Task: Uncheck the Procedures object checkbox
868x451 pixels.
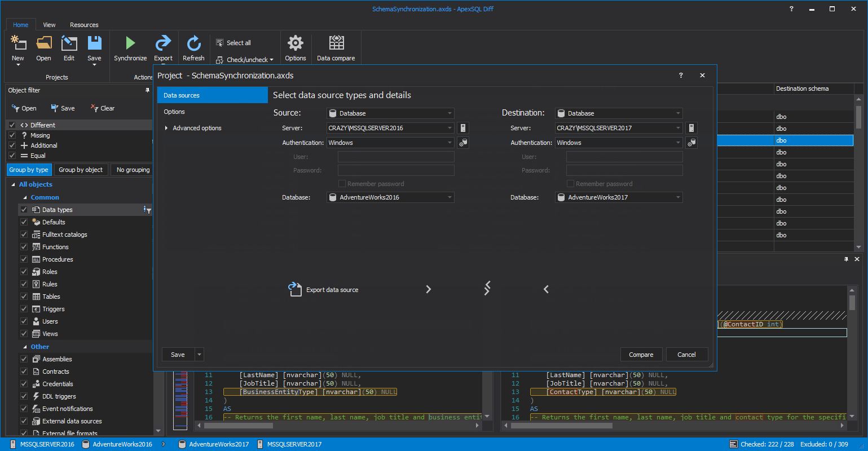Action: pos(24,259)
